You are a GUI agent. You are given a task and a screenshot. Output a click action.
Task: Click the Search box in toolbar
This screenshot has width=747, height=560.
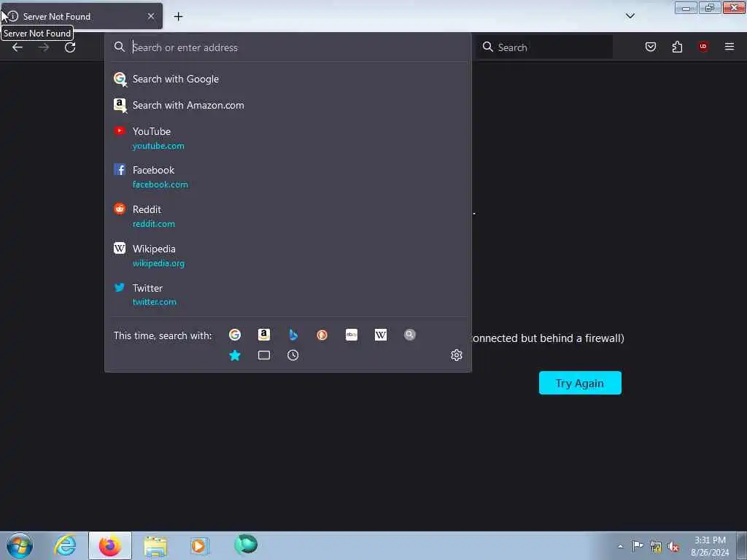click(544, 47)
